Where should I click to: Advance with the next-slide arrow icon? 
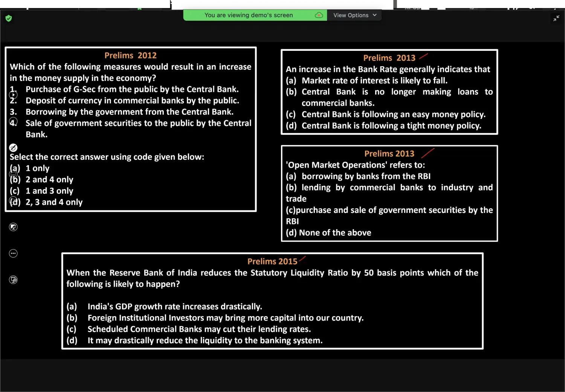coord(13,95)
